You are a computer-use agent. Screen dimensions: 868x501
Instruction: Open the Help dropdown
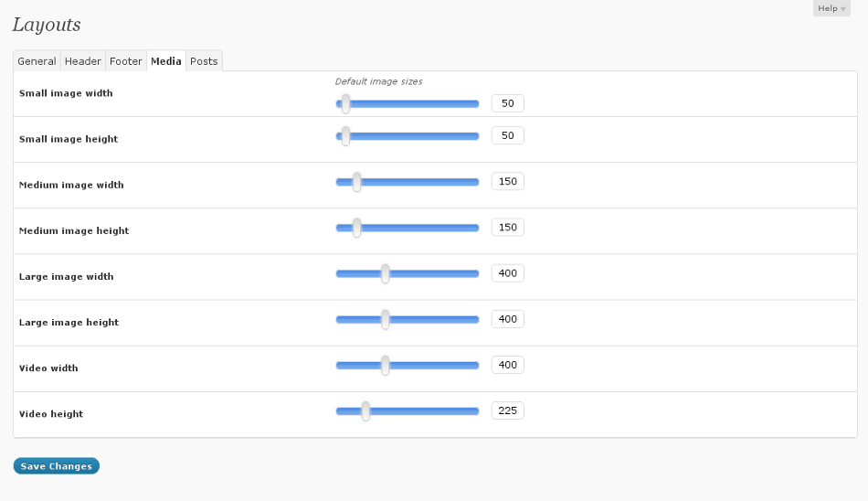tap(831, 8)
